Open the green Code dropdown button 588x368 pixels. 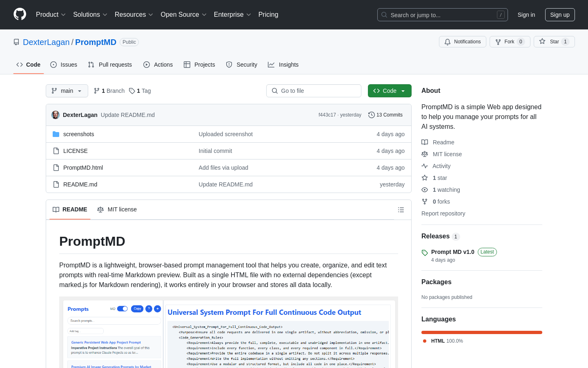(390, 91)
